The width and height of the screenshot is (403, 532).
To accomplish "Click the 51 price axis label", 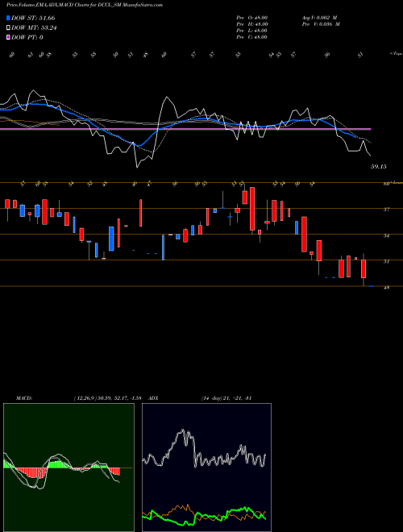I will point(386,262).
